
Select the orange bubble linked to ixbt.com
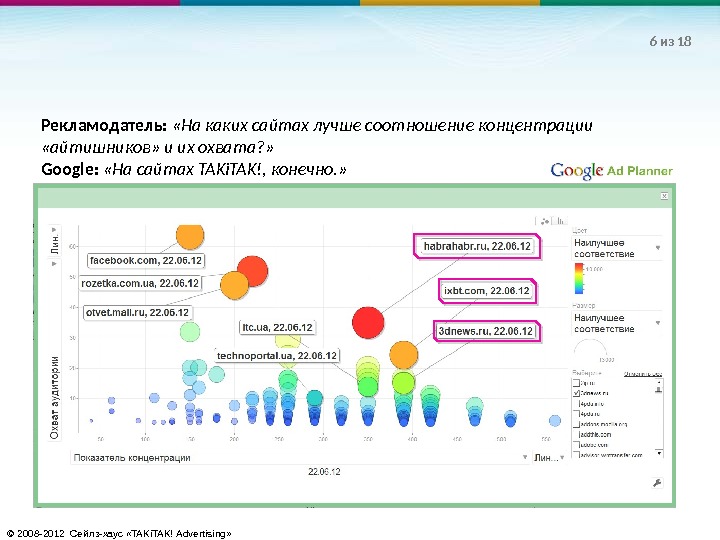(404, 355)
